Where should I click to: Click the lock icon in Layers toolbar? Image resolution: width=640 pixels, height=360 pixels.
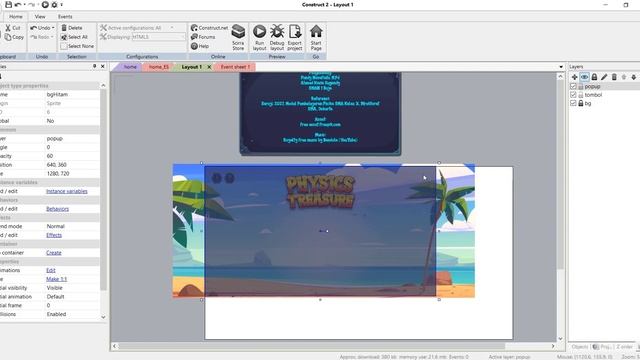[594, 77]
